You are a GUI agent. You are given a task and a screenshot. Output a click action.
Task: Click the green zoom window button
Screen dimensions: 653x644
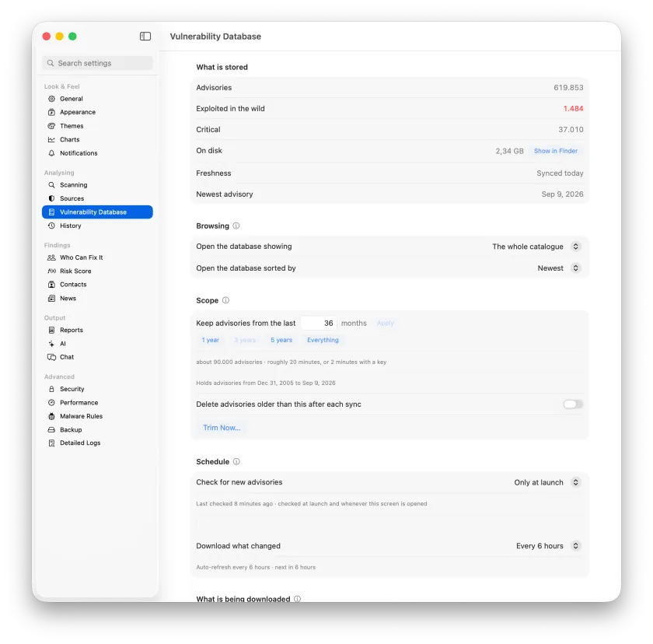(72, 37)
